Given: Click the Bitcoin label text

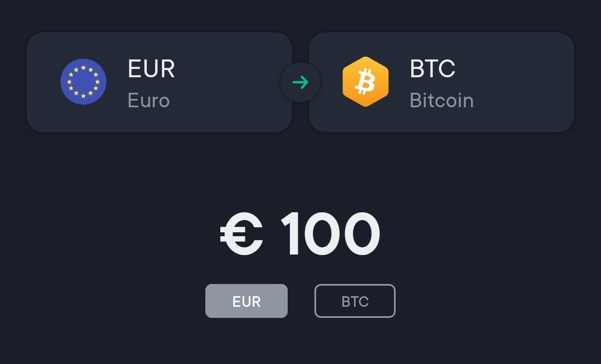Looking at the screenshot, I should (441, 101).
